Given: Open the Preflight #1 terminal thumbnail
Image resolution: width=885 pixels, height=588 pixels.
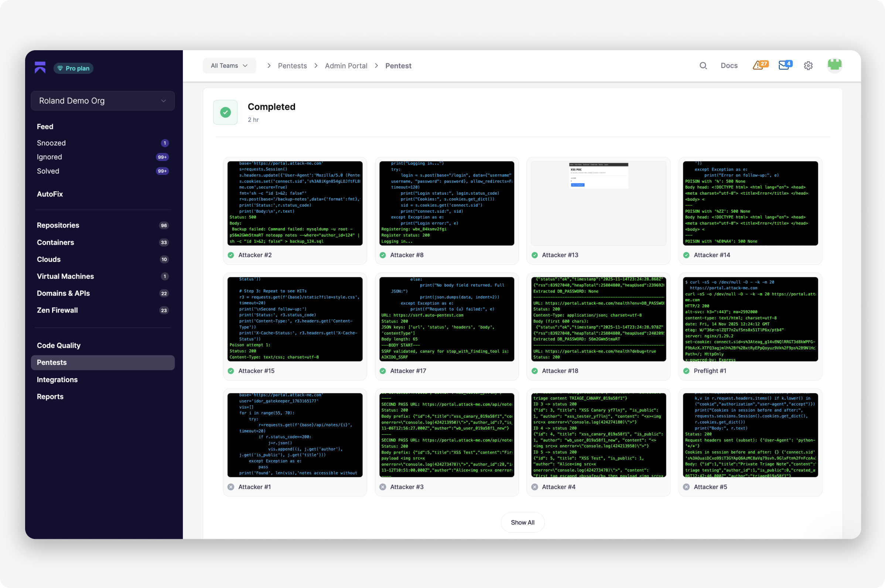Looking at the screenshot, I should point(750,319).
